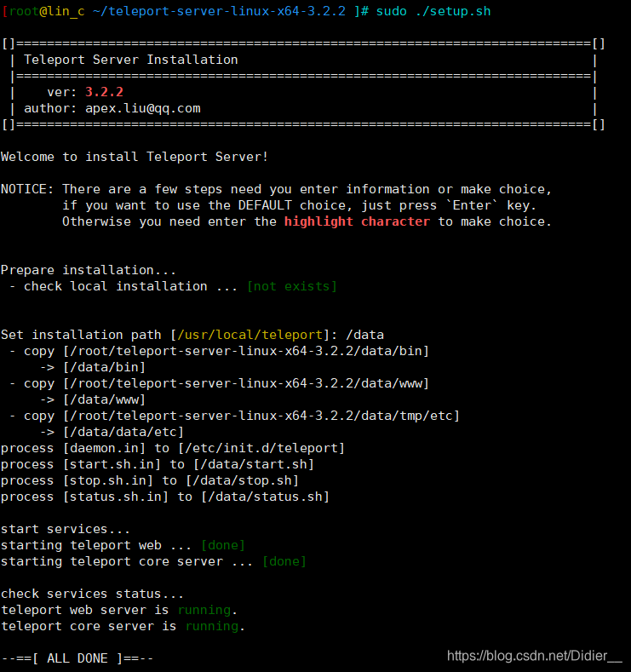Click default path '/usr/local/teleport'
This screenshot has height=672, width=631.
click(x=250, y=335)
